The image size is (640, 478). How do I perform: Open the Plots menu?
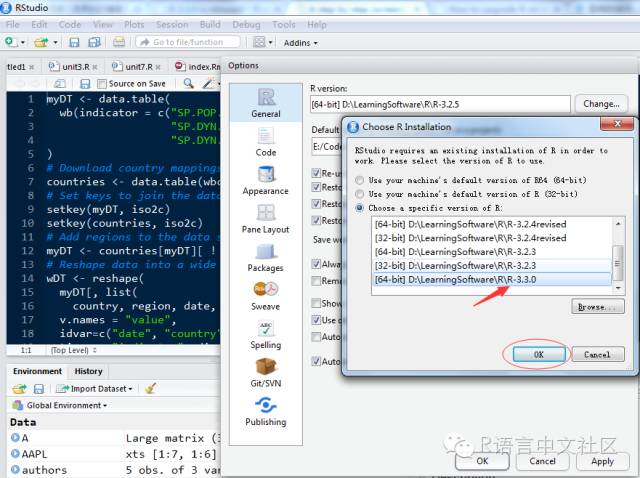pyautogui.click(x=134, y=24)
